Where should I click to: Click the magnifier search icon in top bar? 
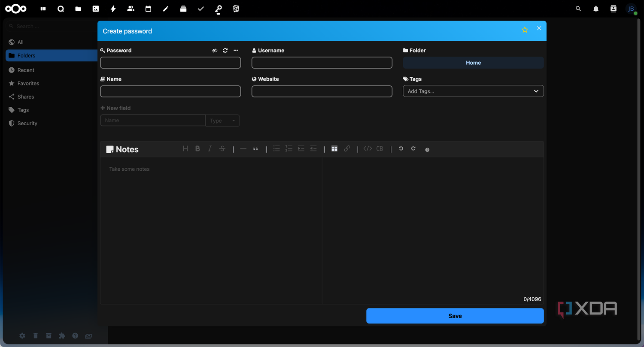(x=578, y=9)
